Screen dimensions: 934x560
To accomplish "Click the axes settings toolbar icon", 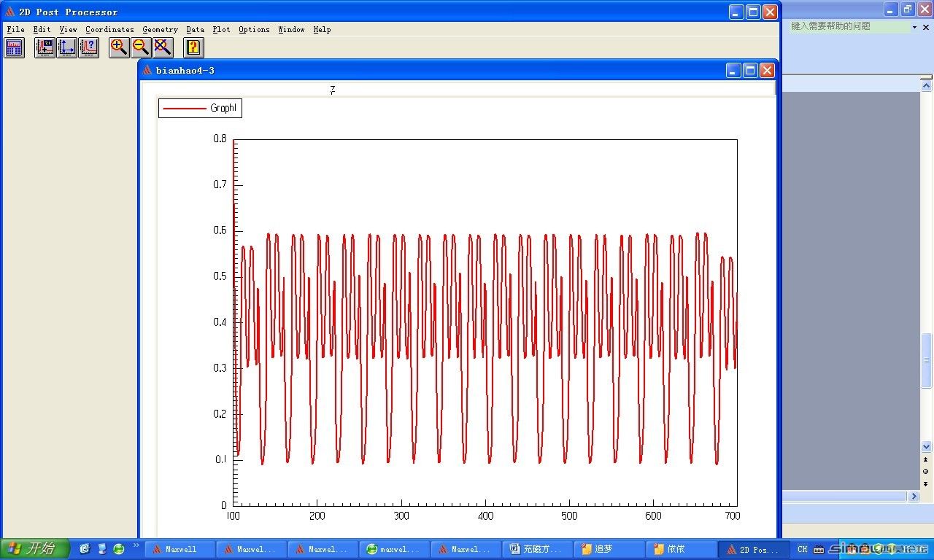I will 67,48.
